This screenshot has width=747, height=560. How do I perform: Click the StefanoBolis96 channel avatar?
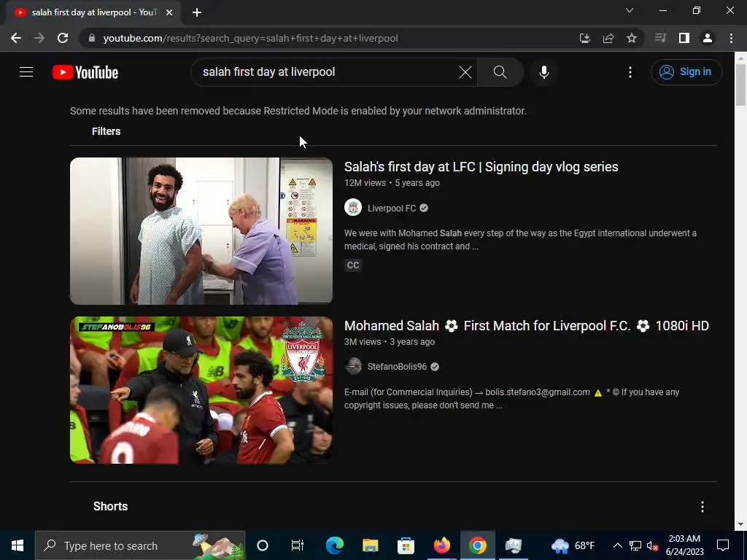click(x=353, y=367)
